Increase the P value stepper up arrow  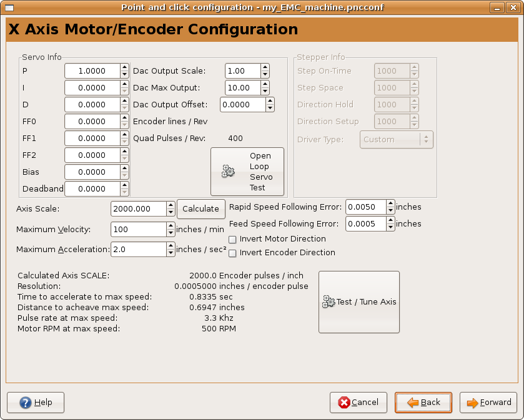pyautogui.click(x=125, y=67)
